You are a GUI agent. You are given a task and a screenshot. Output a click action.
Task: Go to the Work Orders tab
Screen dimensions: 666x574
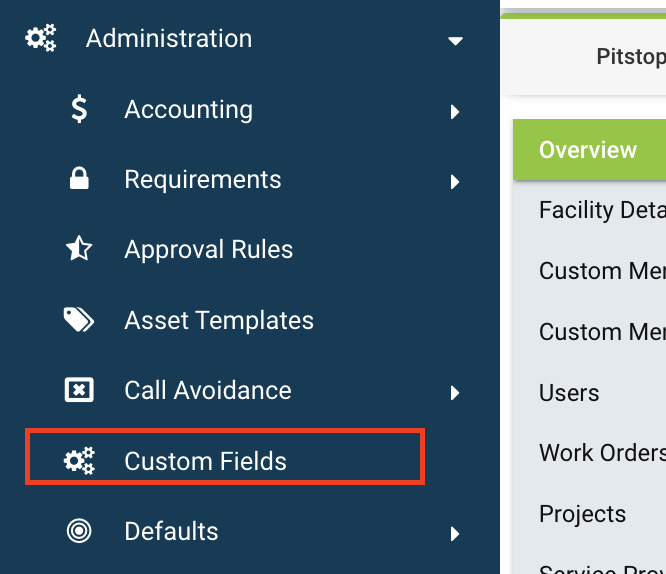(602, 452)
